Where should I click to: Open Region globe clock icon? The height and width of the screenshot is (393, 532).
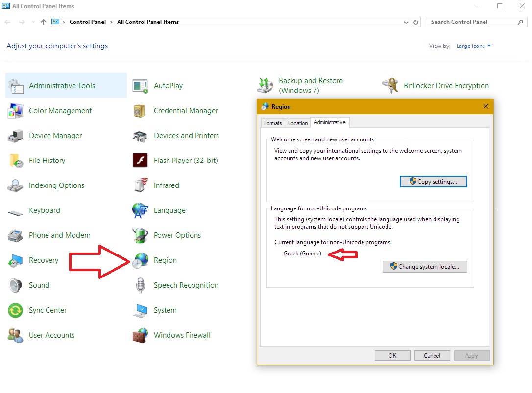[140, 260]
